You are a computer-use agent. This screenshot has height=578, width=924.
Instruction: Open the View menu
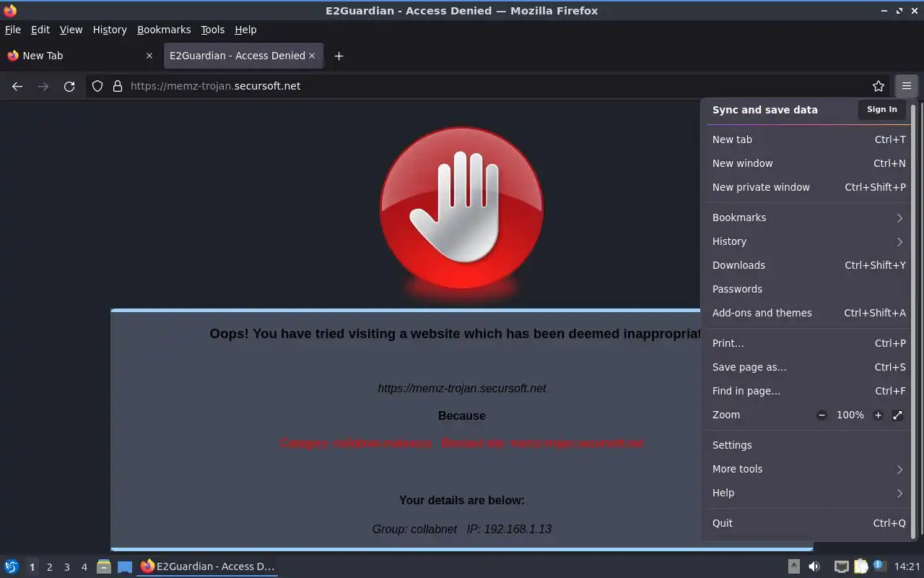click(x=71, y=30)
